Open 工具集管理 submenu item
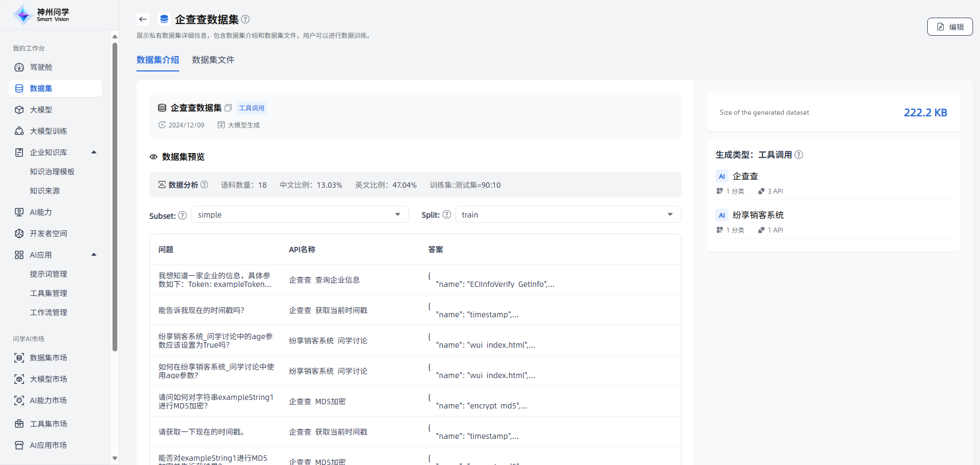The height and width of the screenshot is (465, 980). [49, 293]
